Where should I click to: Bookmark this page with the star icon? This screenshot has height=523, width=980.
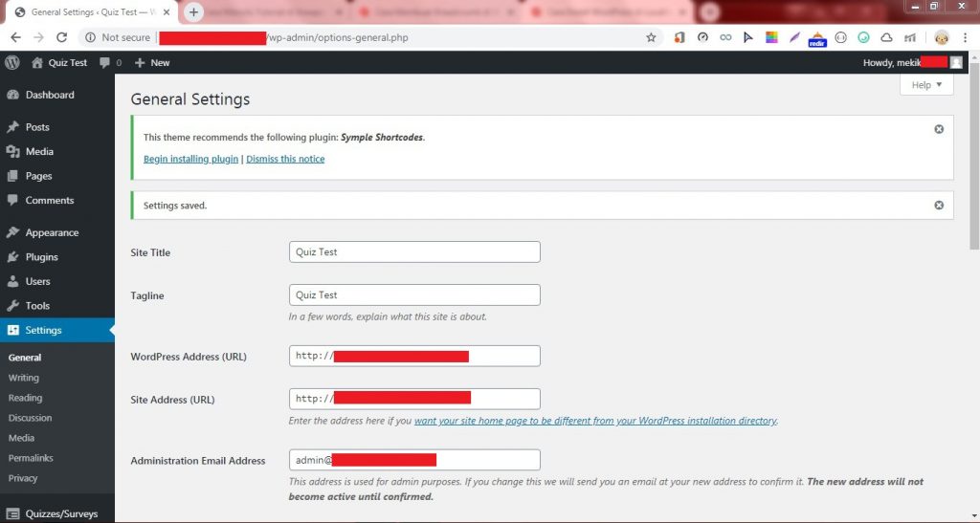point(651,37)
